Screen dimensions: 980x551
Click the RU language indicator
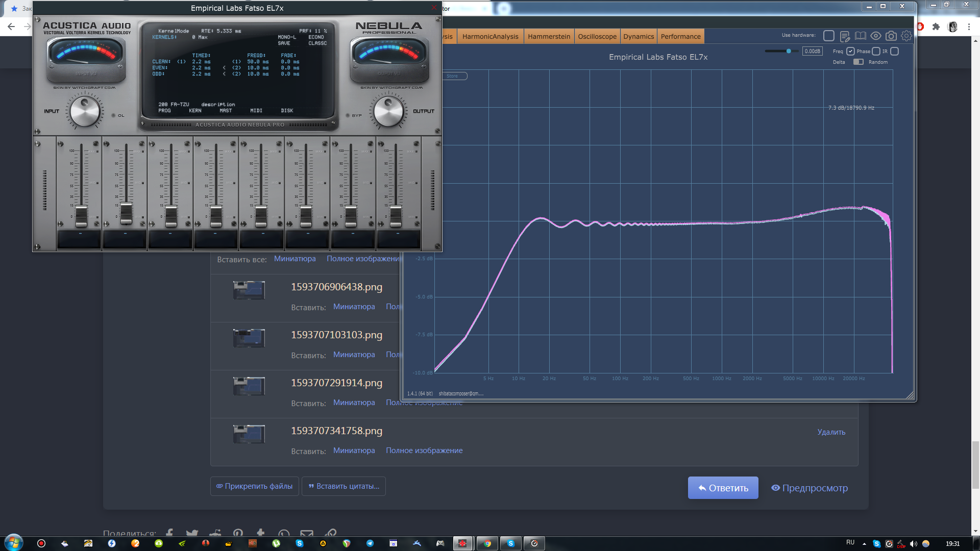click(x=850, y=542)
